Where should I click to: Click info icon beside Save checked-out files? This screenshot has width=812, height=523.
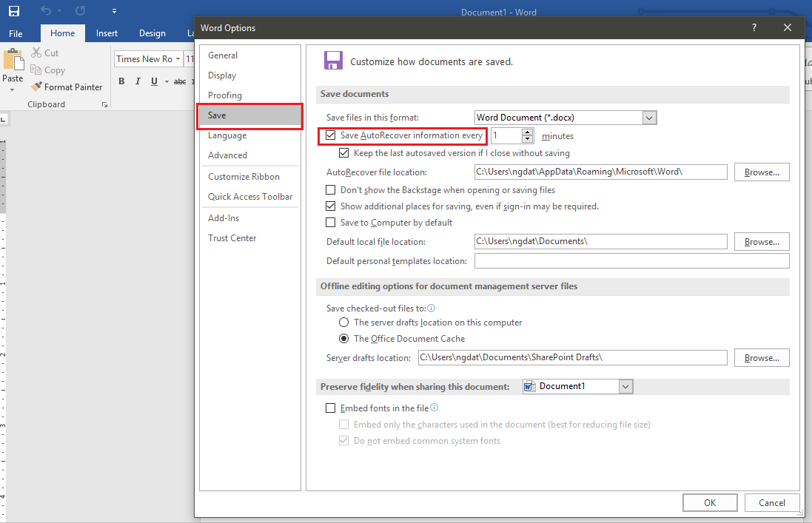point(431,308)
